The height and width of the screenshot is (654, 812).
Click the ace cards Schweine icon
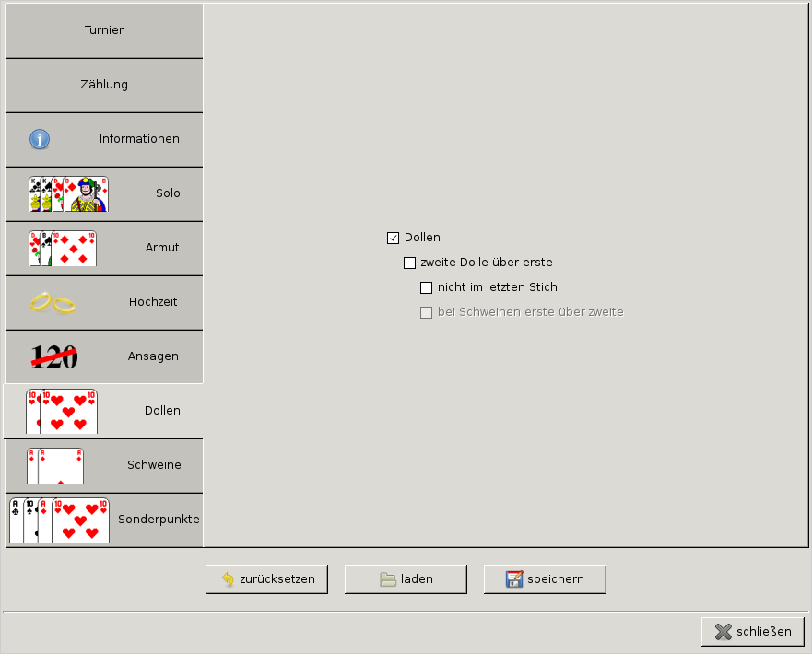point(55,465)
